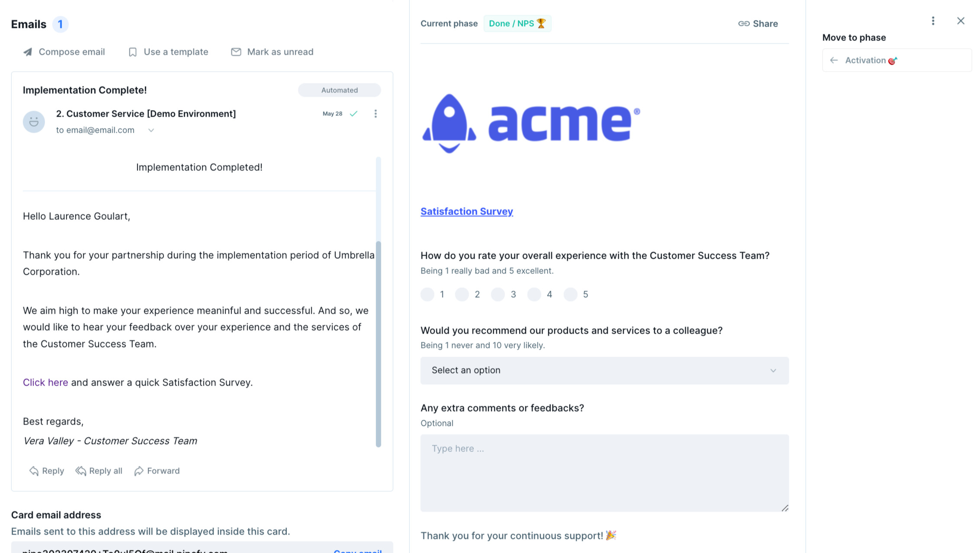Expand the email recipient details chevron

(151, 130)
